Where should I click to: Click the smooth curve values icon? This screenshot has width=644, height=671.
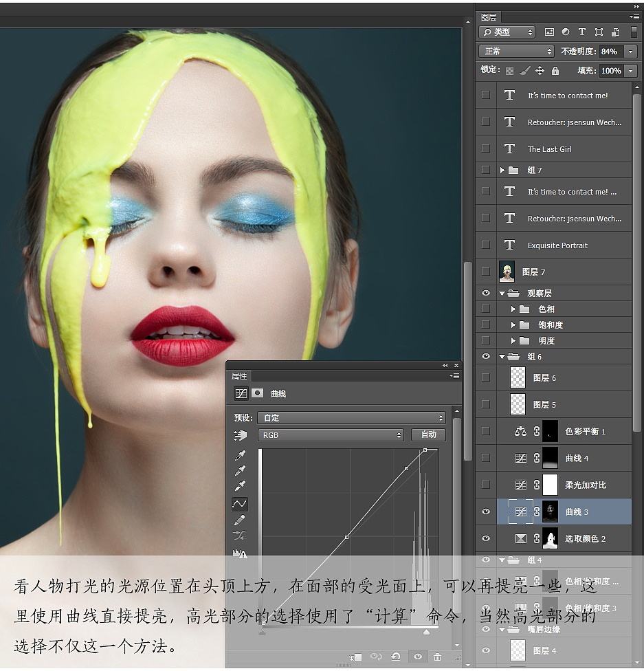click(240, 536)
